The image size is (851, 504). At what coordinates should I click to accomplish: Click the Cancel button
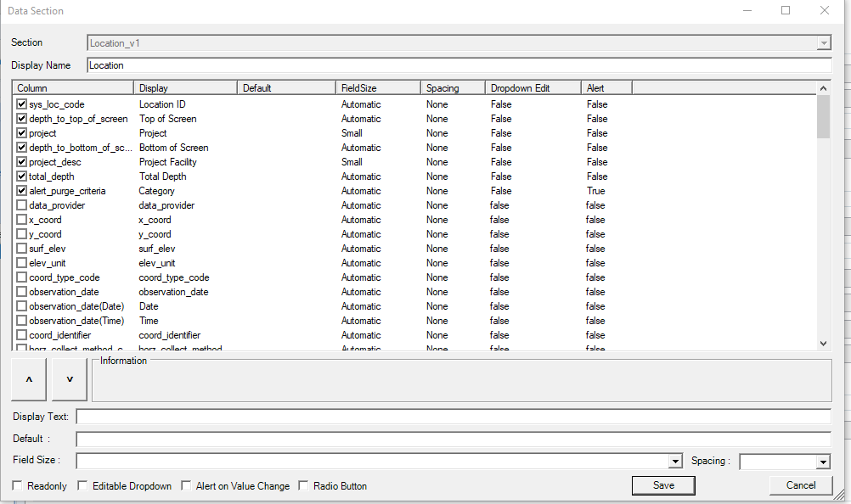click(800, 484)
